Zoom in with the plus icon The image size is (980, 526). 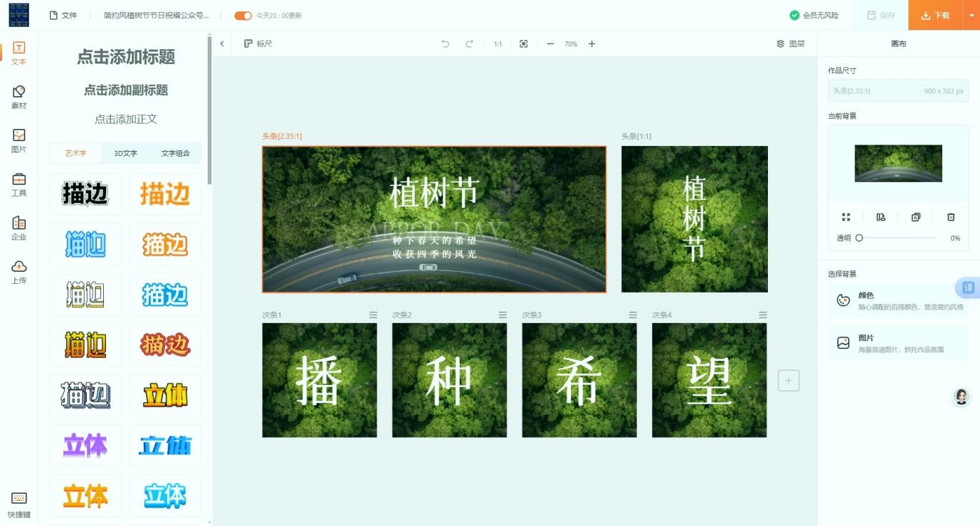coord(592,44)
